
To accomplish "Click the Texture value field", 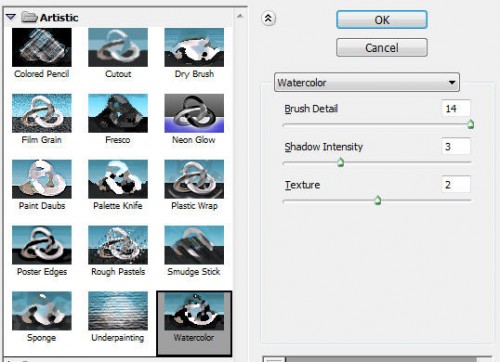I will pyautogui.click(x=456, y=184).
